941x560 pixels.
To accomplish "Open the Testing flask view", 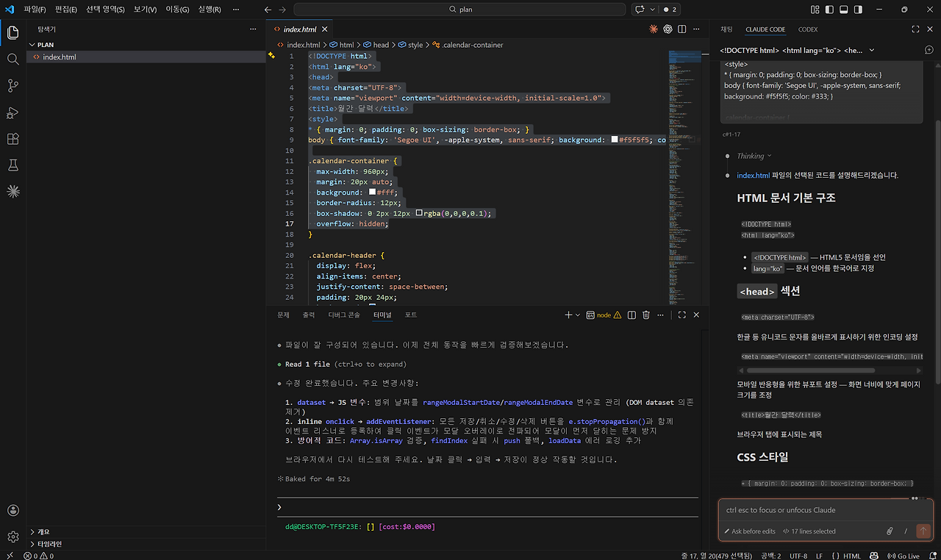I will tap(12, 165).
